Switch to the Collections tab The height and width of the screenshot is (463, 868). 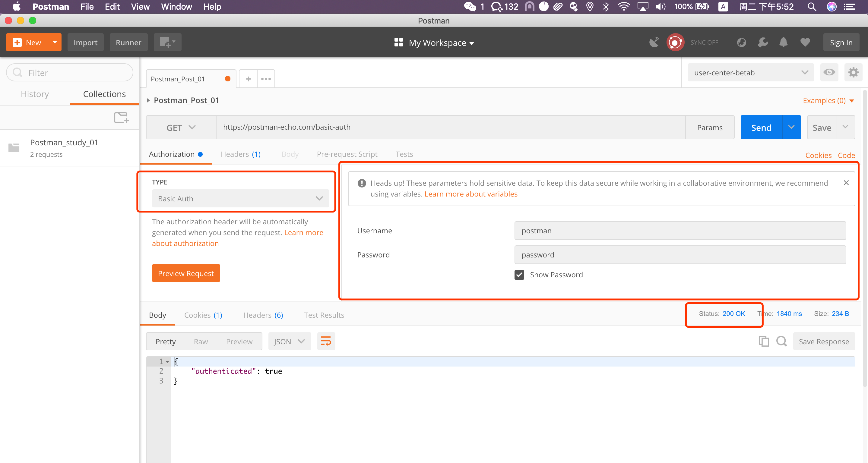[x=104, y=94]
